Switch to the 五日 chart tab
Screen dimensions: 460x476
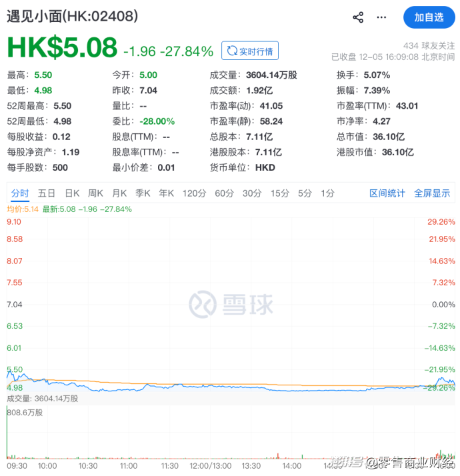[47, 193]
